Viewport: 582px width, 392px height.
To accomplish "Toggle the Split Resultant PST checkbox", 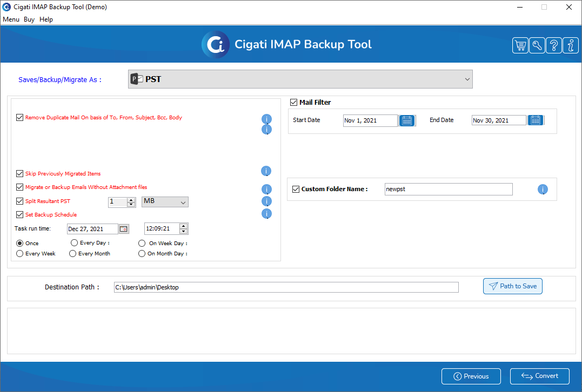I will (19, 201).
